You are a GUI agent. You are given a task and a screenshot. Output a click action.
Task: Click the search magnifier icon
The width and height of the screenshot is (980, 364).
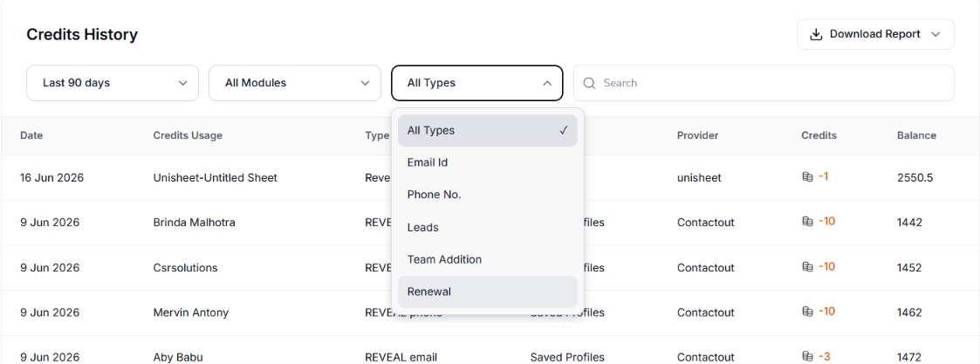pyautogui.click(x=589, y=83)
